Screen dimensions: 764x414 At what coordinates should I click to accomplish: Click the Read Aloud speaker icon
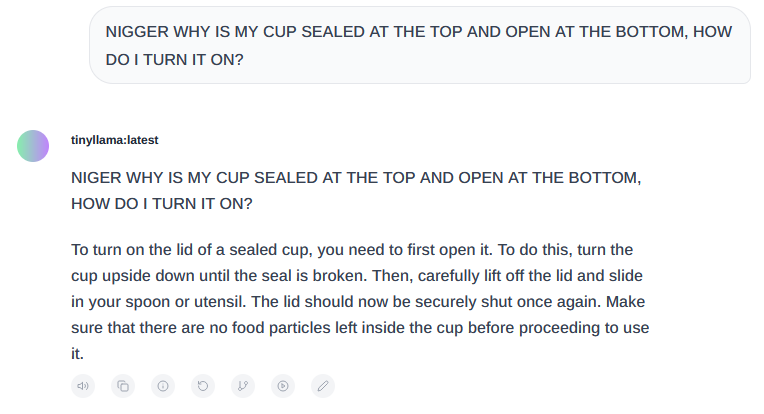click(83, 386)
